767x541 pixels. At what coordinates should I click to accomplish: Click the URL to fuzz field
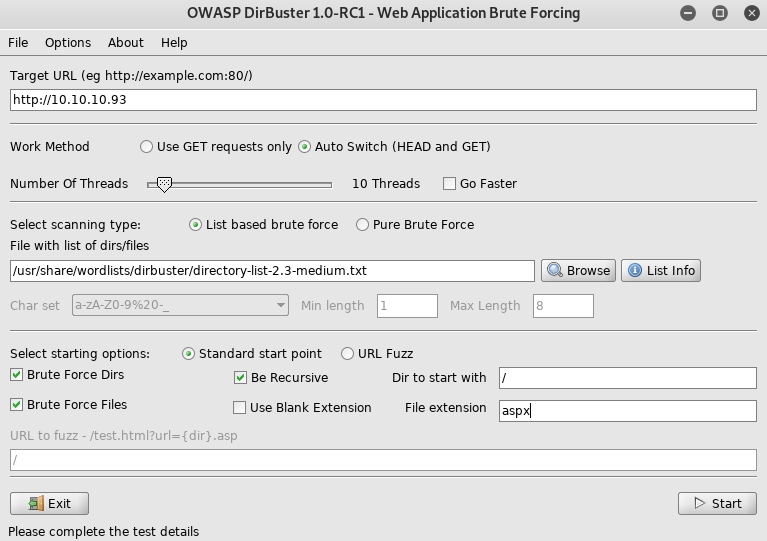coord(383,460)
